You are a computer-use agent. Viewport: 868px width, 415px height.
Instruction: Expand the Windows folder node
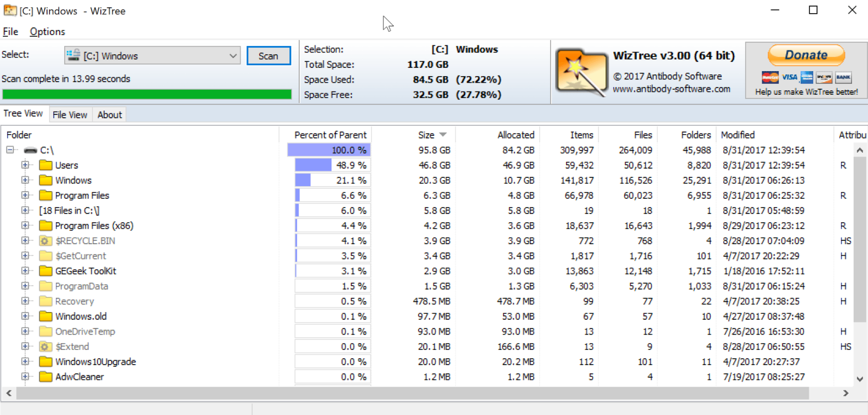pos(25,180)
